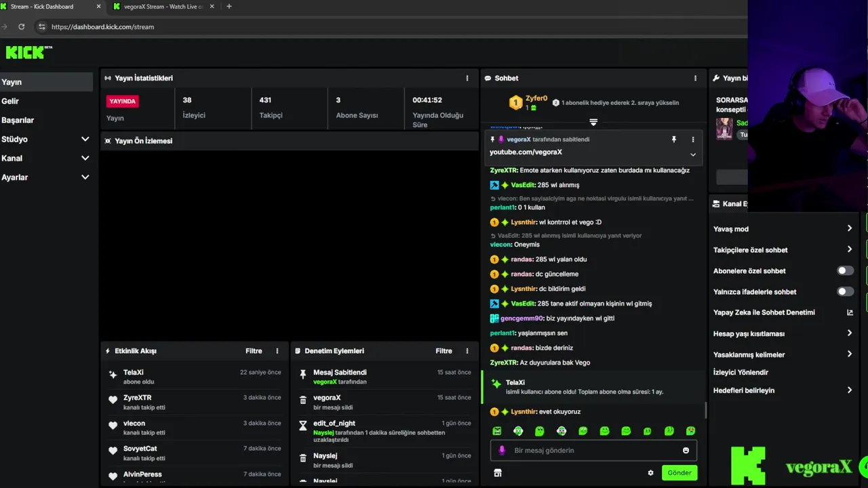
Task: Click the KICK logo in header
Action: click(x=28, y=52)
